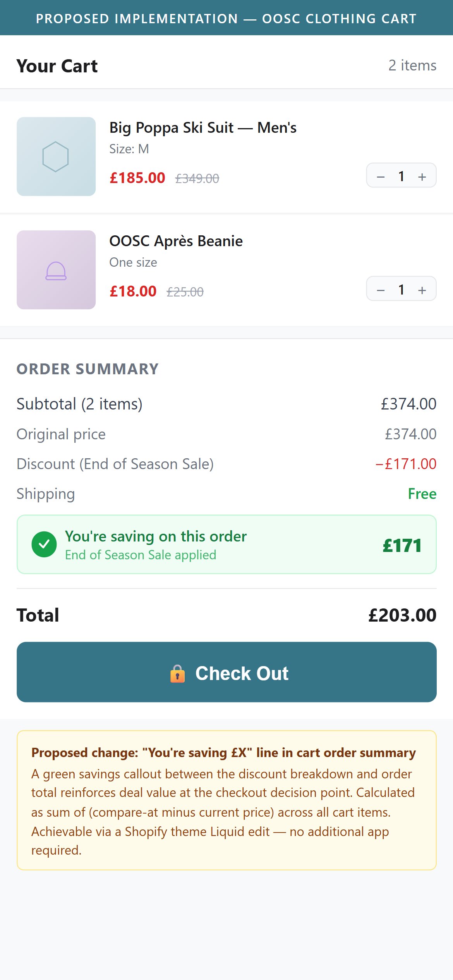
Task: Click the padlock icon on Check Out
Action: coord(177,673)
